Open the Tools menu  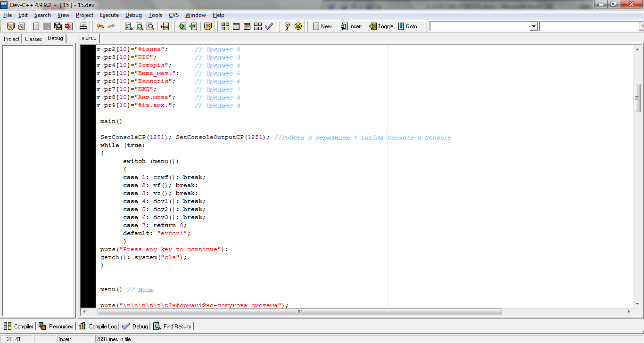pyautogui.click(x=155, y=15)
